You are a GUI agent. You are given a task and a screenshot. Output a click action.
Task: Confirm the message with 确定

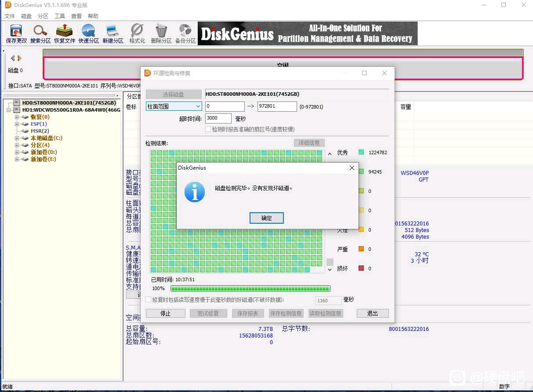(267, 218)
